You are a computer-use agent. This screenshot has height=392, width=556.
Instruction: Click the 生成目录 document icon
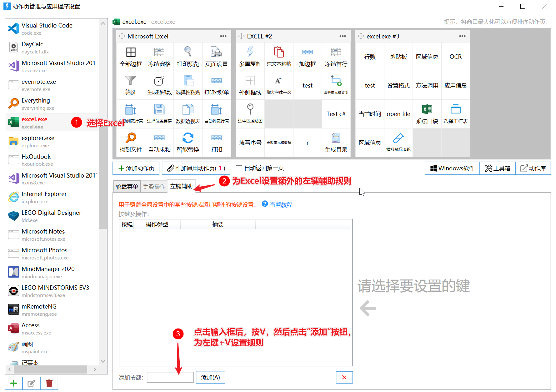point(336,138)
